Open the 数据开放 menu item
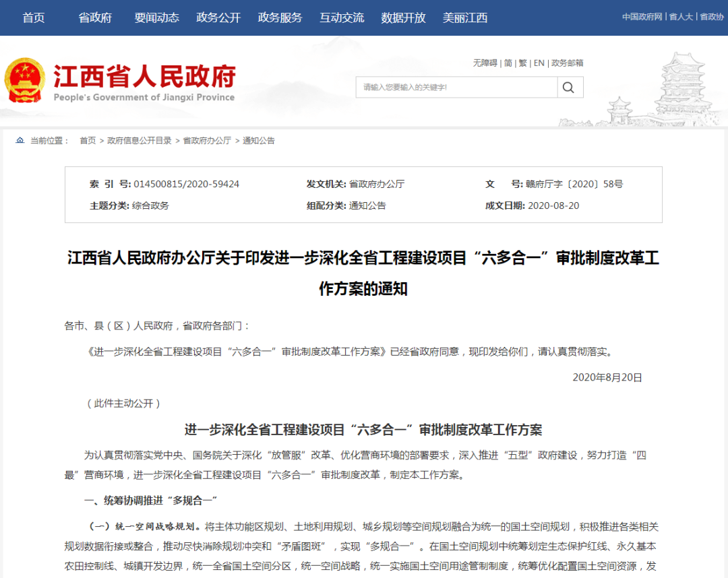This screenshot has height=578, width=728. 404,18
